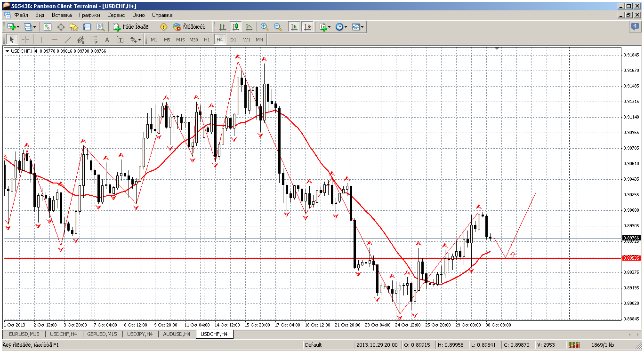644x351 pixels.
Task: Open the Графики menu
Action: pyautogui.click(x=89, y=15)
